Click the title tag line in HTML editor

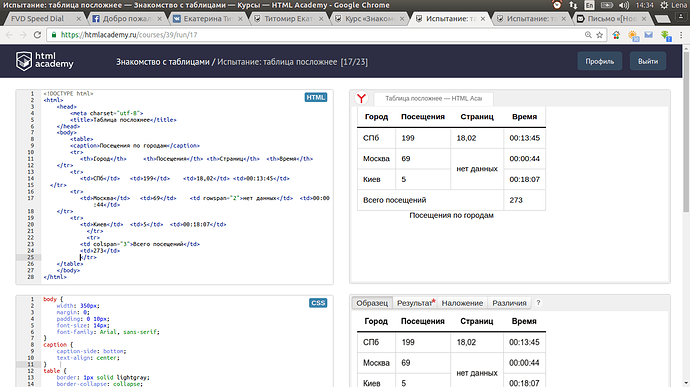123,120
